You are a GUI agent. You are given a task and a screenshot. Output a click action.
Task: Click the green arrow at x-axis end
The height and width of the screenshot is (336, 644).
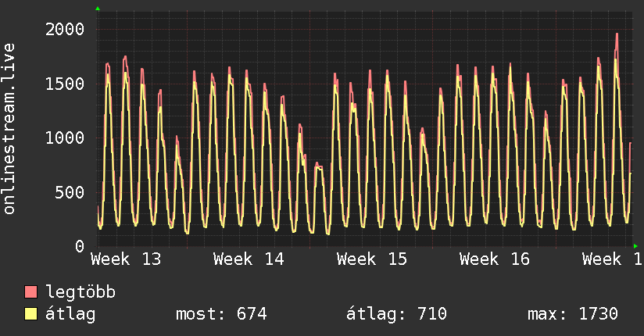(x=635, y=246)
